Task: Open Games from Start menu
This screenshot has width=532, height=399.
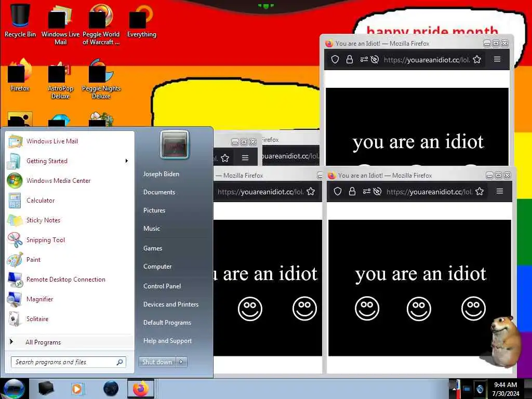Action: click(153, 248)
